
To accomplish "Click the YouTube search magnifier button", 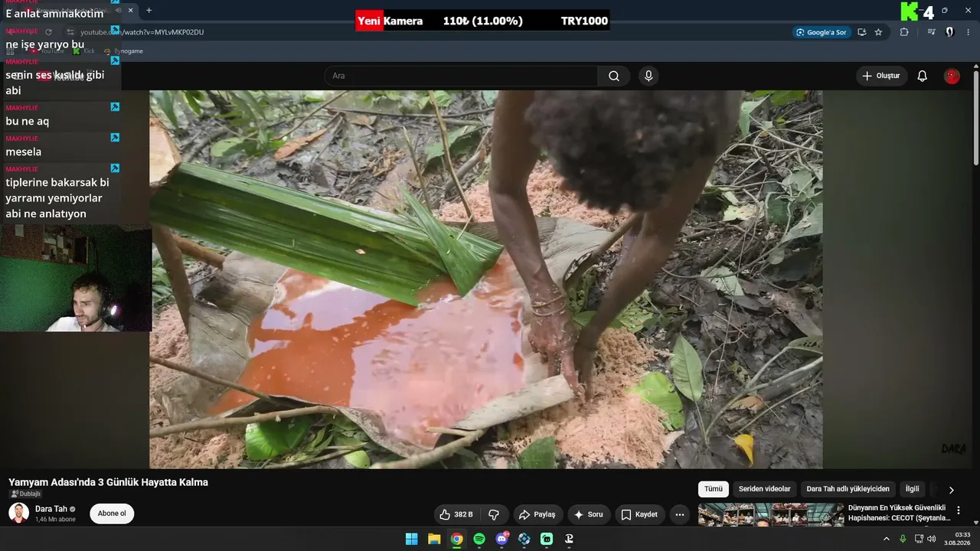I will tap(614, 76).
